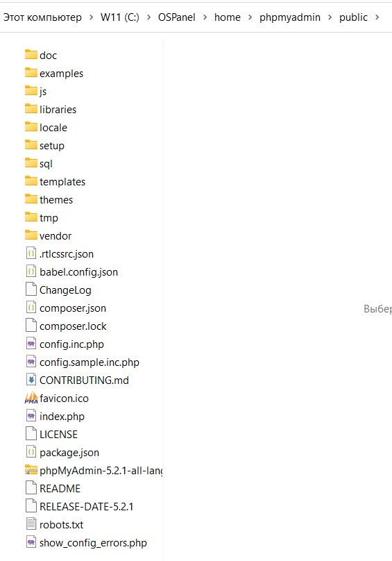The height and width of the screenshot is (561, 392).
Task: Select the composer.json JSON icon
Action: click(31, 308)
